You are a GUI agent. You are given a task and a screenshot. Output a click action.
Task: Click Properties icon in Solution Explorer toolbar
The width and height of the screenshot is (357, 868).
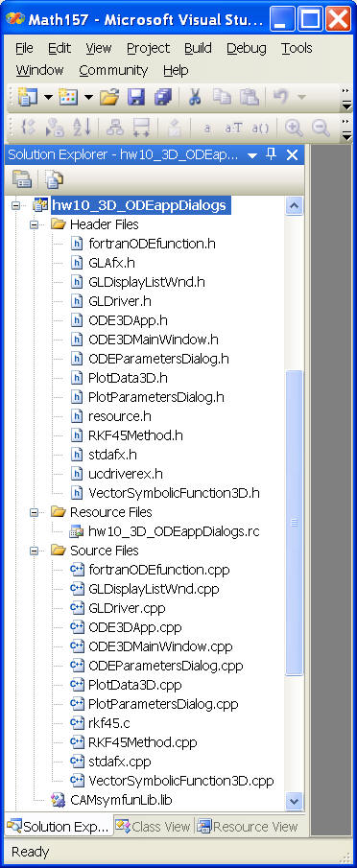pos(22,179)
